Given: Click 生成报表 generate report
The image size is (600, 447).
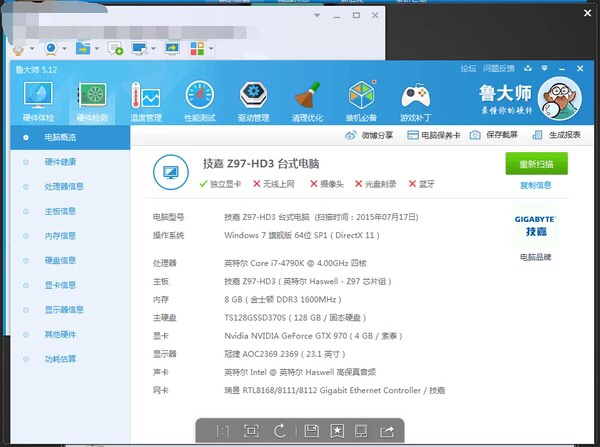Looking at the screenshot, I should [x=556, y=135].
